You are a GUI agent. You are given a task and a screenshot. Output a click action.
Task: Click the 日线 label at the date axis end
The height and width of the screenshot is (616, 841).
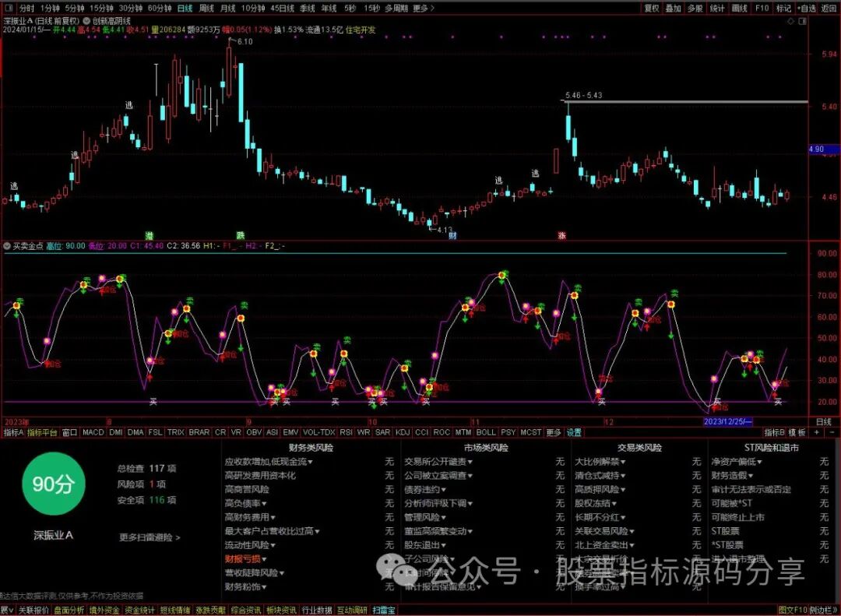pyautogui.click(x=823, y=422)
